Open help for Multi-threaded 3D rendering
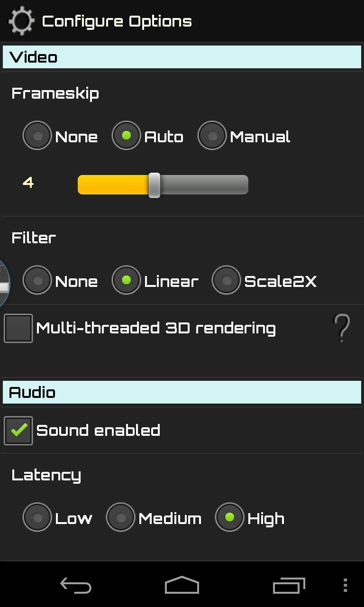The width and height of the screenshot is (364, 607). tap(341, 328)
